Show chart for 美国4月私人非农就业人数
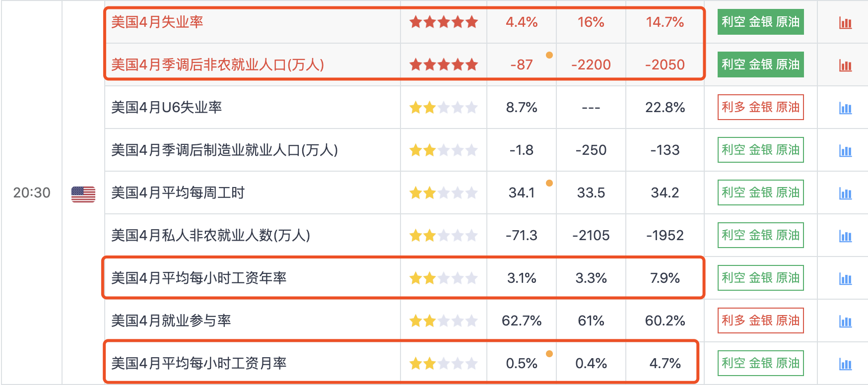Image resolution: width=868 pixels, height=385 pixels. pos(845,236)
